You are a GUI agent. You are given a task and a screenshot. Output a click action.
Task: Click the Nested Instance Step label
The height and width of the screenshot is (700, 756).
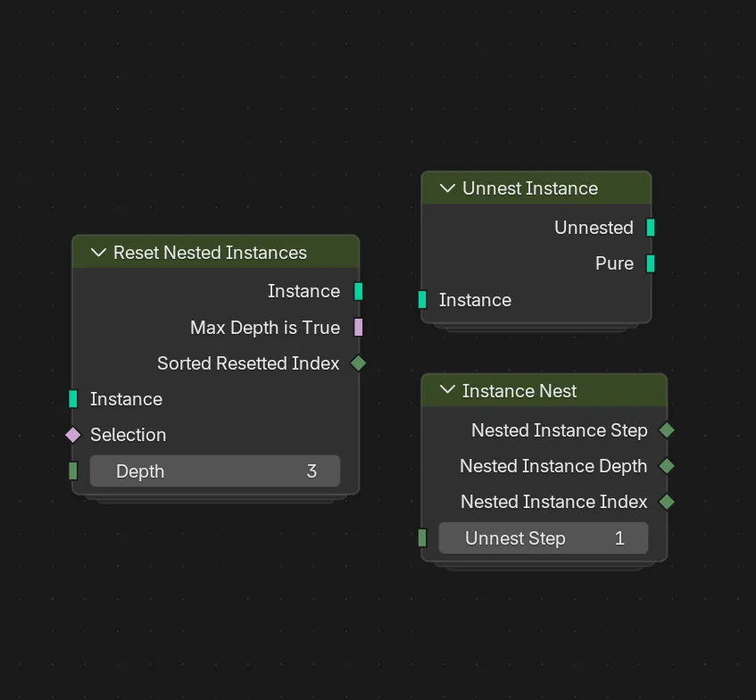pyautogui.click(x=560, y=430)
